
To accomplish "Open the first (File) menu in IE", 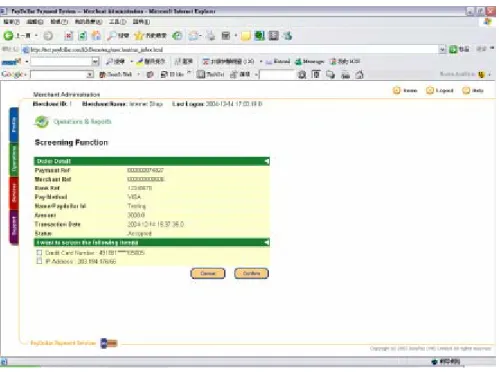I will click(x=11, y=22).
